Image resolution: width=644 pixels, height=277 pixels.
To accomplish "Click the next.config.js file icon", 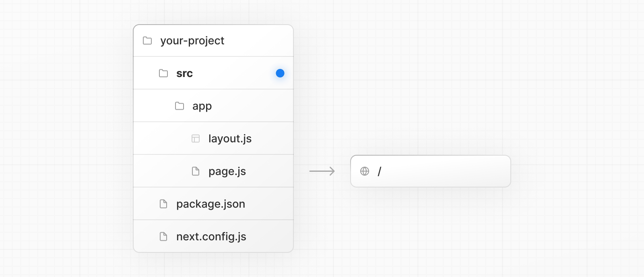I will click(x=163, y=237).
